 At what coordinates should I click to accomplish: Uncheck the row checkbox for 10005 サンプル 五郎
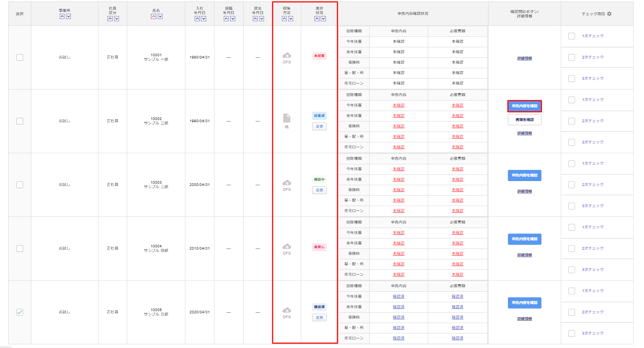(x=20, y=312)
